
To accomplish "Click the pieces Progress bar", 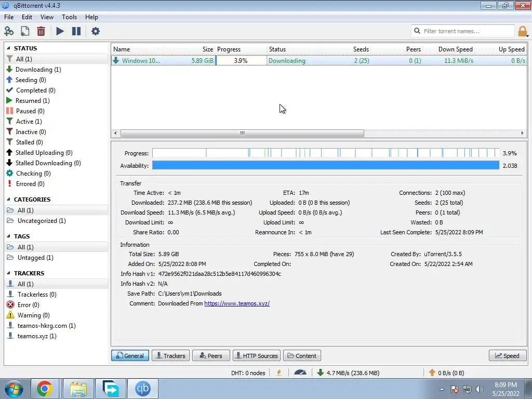I will [326, 153].
